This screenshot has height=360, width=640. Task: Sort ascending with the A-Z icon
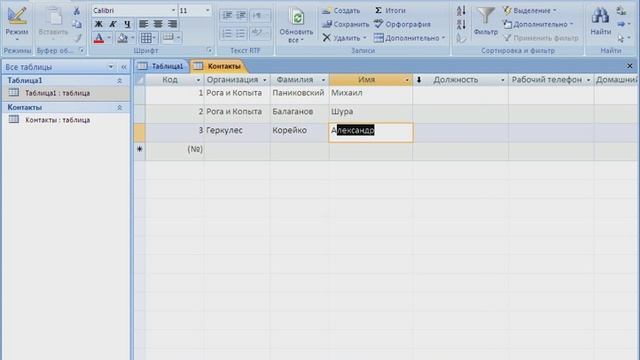(461, 11)
